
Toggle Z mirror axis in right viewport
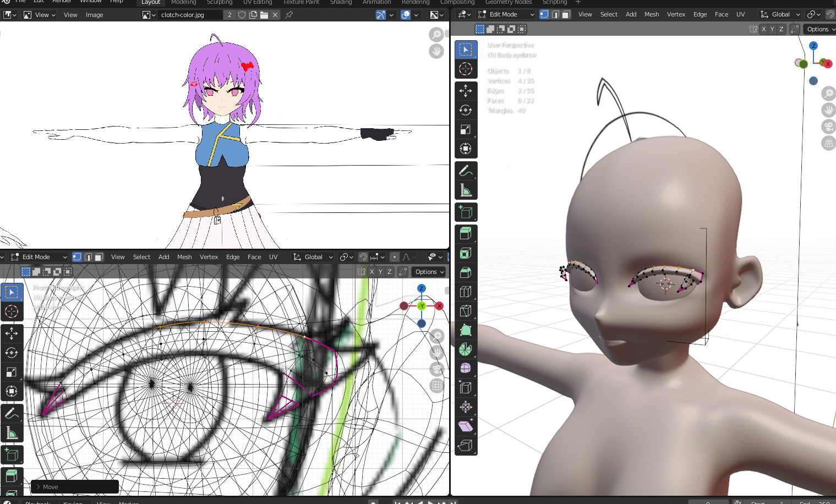781,29
